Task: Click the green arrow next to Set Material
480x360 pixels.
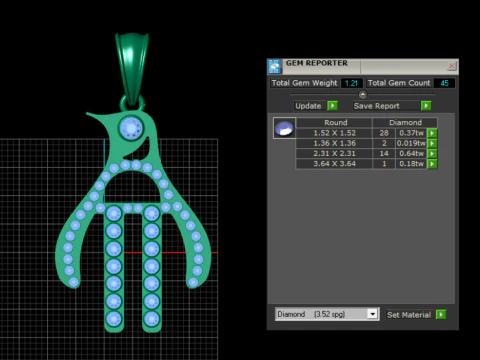Action: (441, 314)
